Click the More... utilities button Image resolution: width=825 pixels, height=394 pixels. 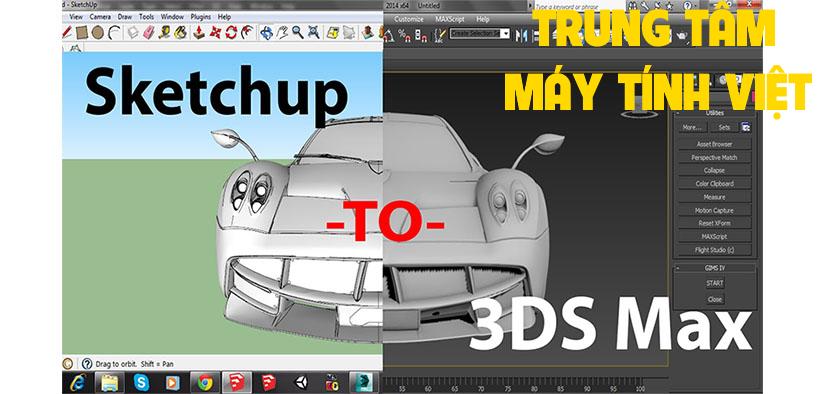(x=692, y=127)
